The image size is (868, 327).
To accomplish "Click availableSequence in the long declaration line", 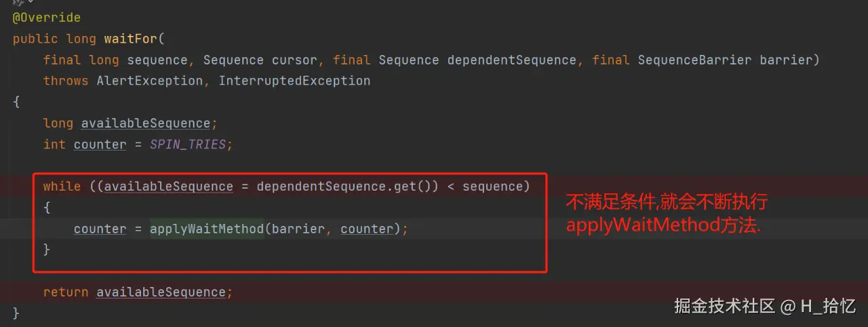I will pyautogui.click(x=146, y=123).
